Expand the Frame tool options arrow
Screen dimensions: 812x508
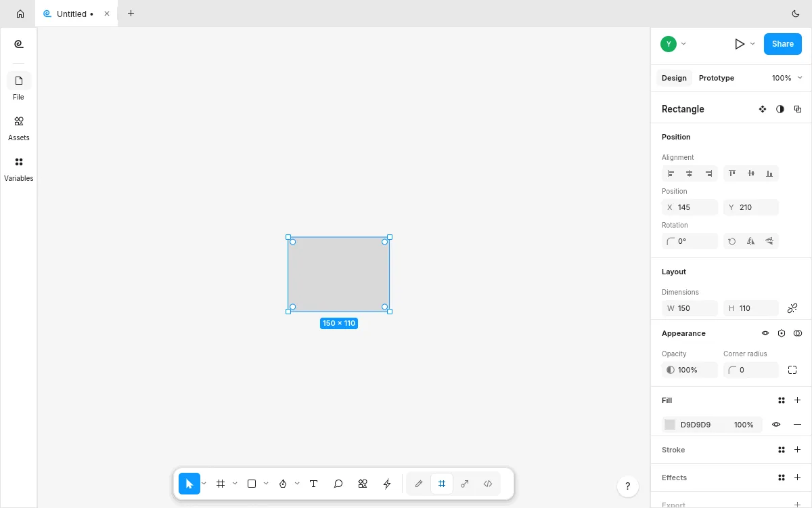[x=235, y=484]
